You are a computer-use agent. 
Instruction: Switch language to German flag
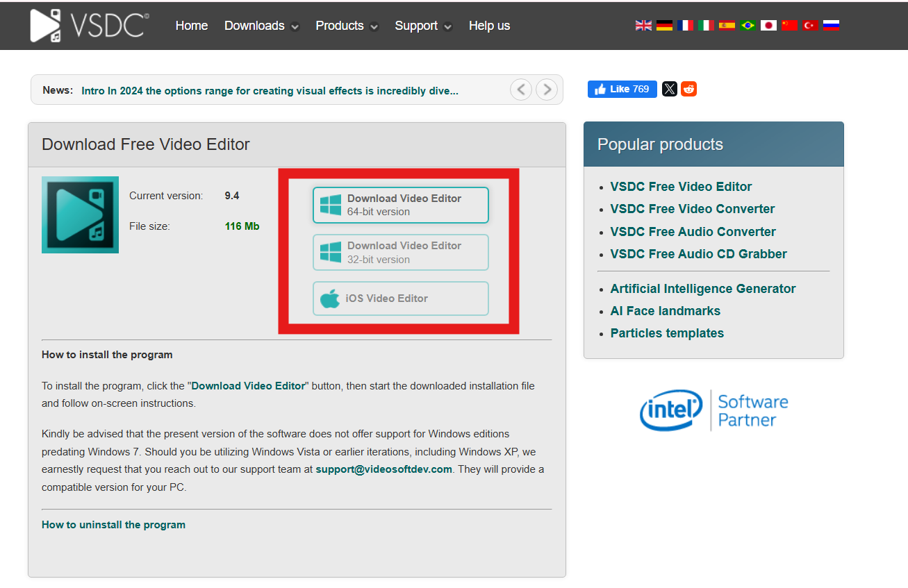(x=664, y=25)
